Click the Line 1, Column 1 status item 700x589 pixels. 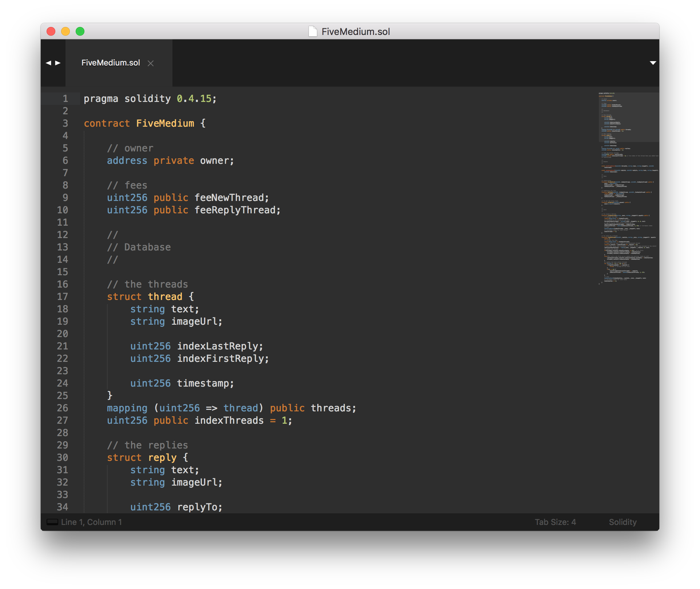pos(91,522)
